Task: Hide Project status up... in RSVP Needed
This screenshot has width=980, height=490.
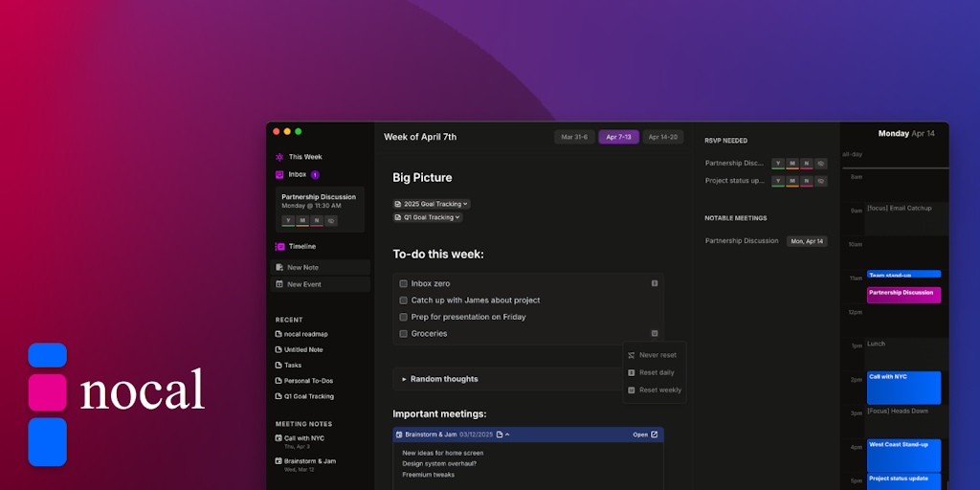Action: click(821, 181)
